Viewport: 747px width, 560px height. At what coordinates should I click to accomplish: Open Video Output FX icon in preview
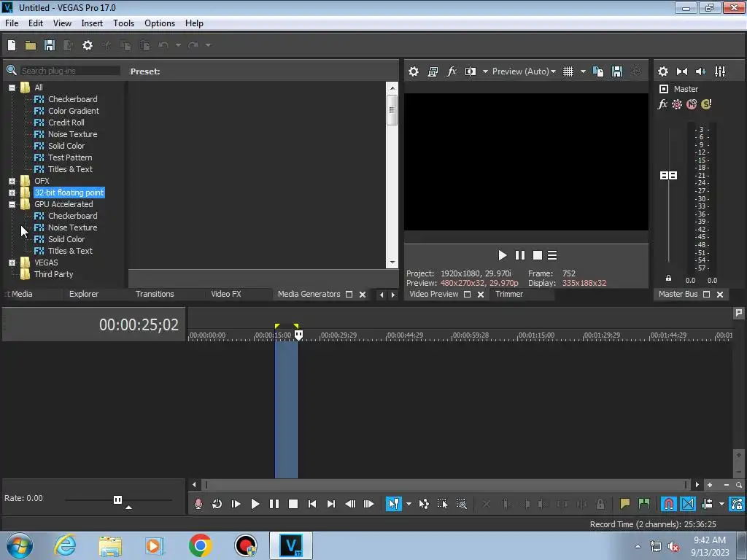coord(452,71)
